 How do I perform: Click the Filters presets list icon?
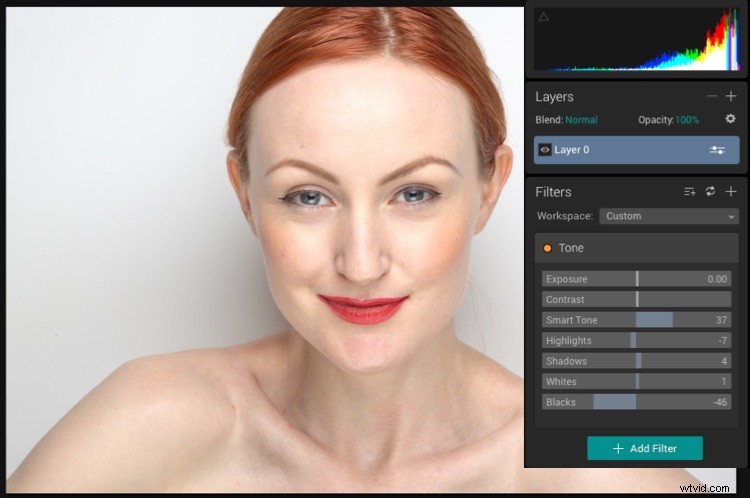pyautogui.click(x=690, y=192)
